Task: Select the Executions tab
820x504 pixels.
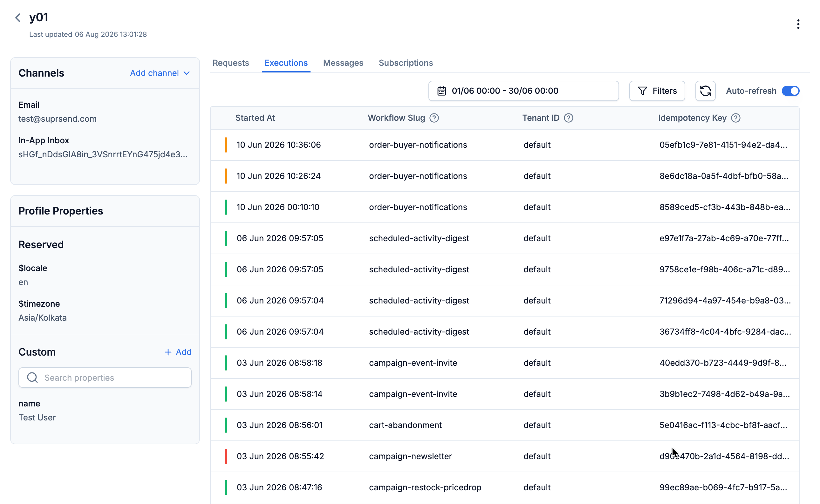Action: coord(286,63)
